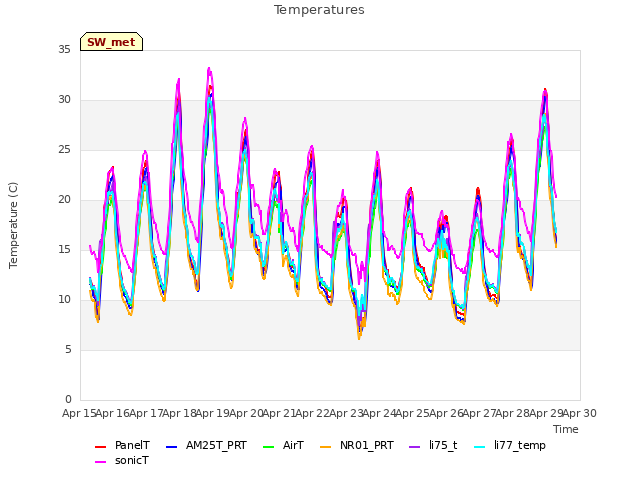This screenshot has width=640, height=480.
Task: Toggle the PanelT legend entry
Action: coord(122,445)
